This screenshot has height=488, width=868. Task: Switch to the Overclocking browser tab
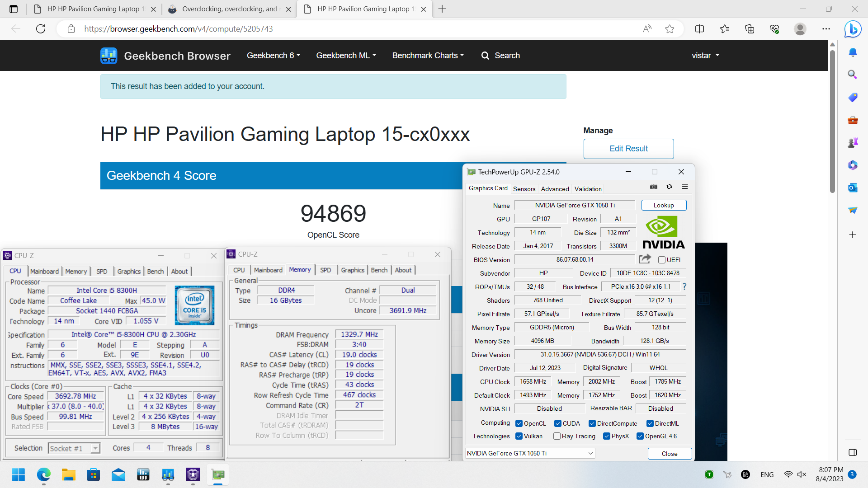[229, 9]
